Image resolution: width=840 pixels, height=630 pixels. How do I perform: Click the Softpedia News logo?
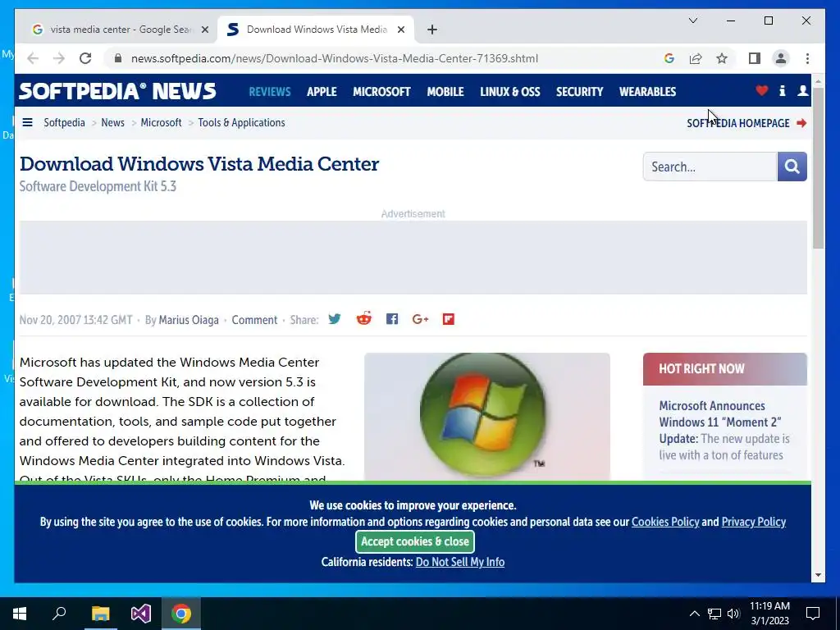click(117, 91)
